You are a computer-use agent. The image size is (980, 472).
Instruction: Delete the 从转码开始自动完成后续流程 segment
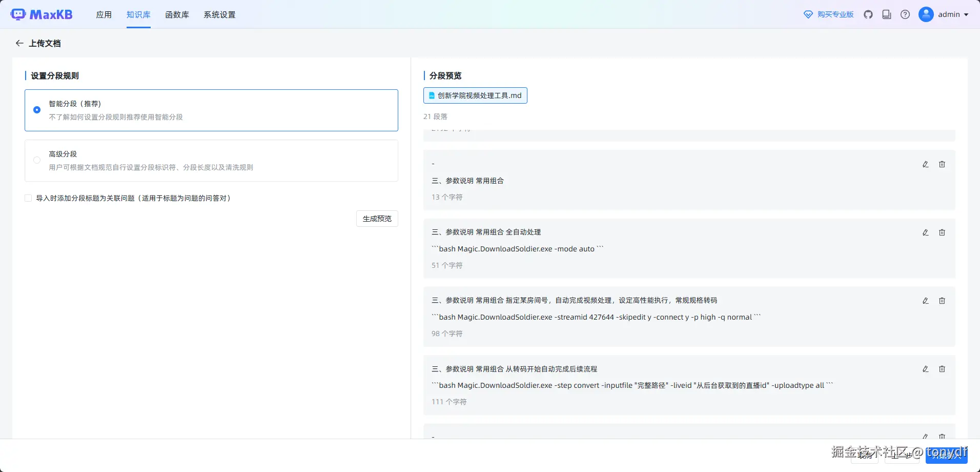click(x=942, y=369)
